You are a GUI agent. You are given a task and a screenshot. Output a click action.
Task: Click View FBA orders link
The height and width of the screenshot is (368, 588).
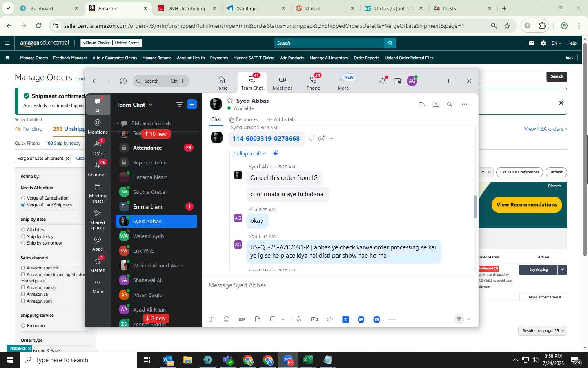pyautogui.click(x=546, y=129)
